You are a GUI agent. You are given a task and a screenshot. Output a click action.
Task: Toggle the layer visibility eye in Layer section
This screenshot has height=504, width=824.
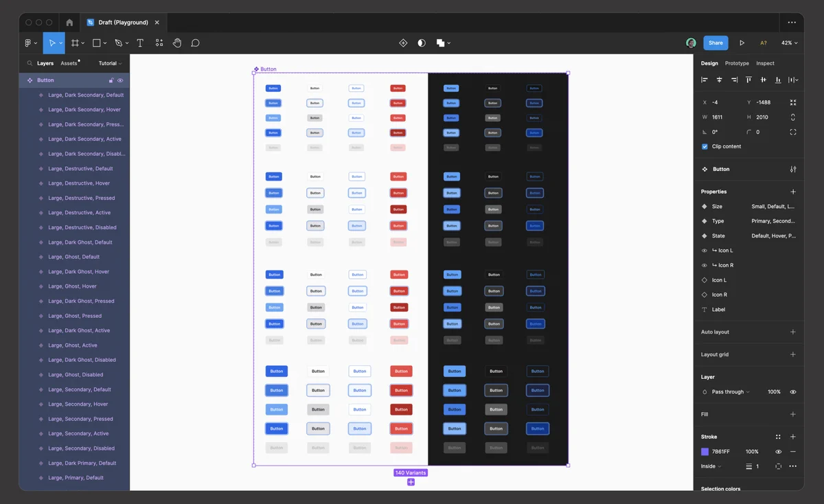coord(793,392)
